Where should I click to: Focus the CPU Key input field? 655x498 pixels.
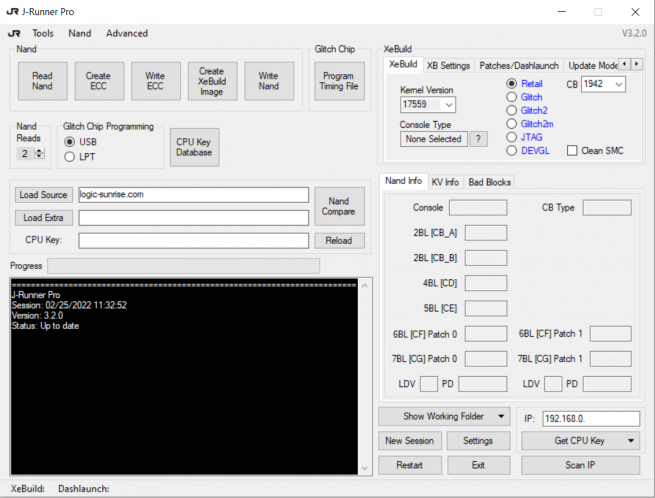pos(193,241)
